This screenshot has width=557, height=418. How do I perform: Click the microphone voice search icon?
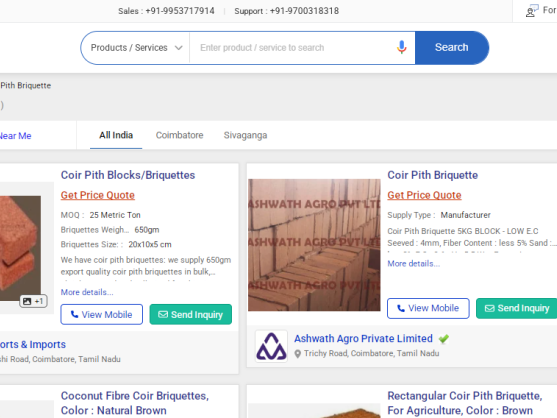coord(401,47)
